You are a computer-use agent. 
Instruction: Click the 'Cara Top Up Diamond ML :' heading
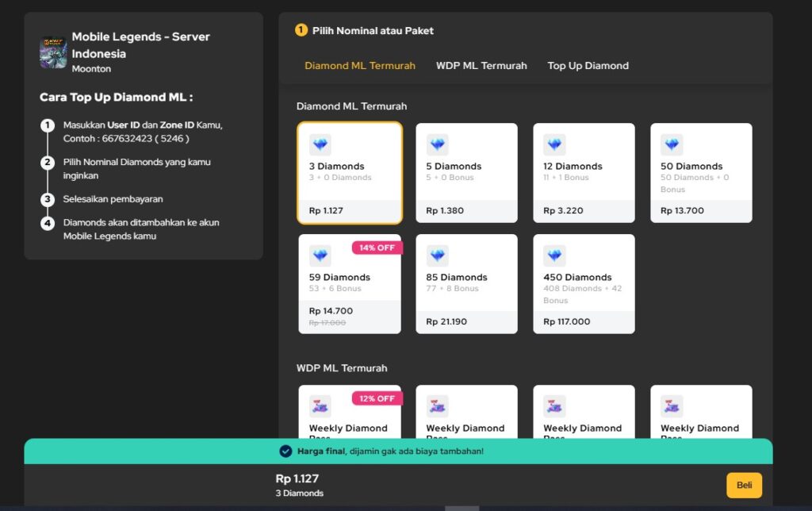coord(117,97)
